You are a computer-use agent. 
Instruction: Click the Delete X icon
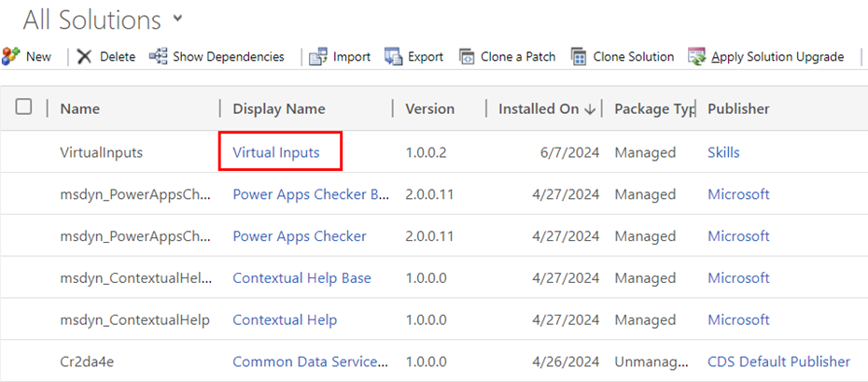[x=85, y=57]
